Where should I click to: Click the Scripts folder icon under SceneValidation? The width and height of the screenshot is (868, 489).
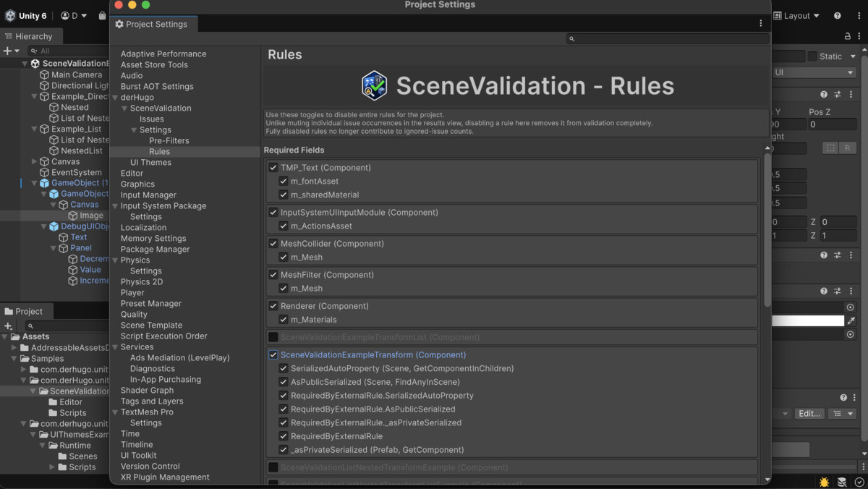53,412
